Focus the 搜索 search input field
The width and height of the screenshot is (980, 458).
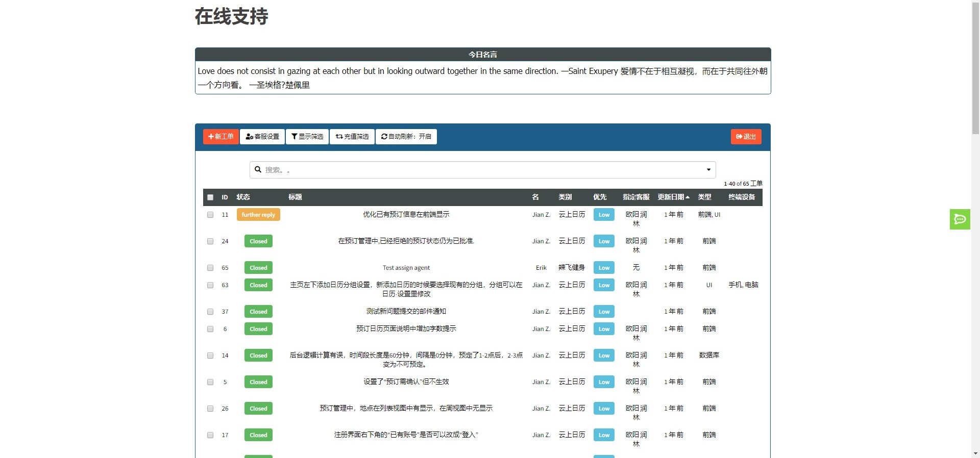[x=480, y=170]
